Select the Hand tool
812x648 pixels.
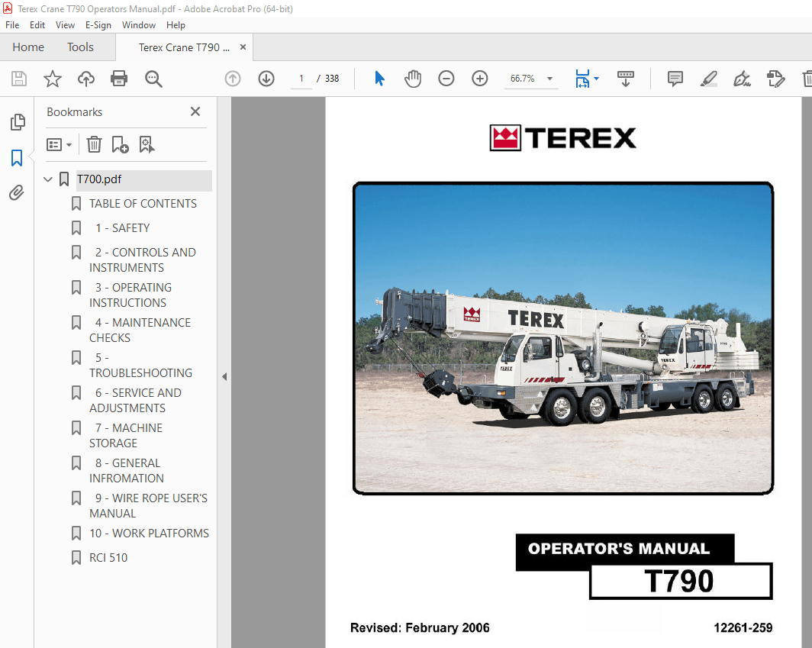[x=413, y=78]
